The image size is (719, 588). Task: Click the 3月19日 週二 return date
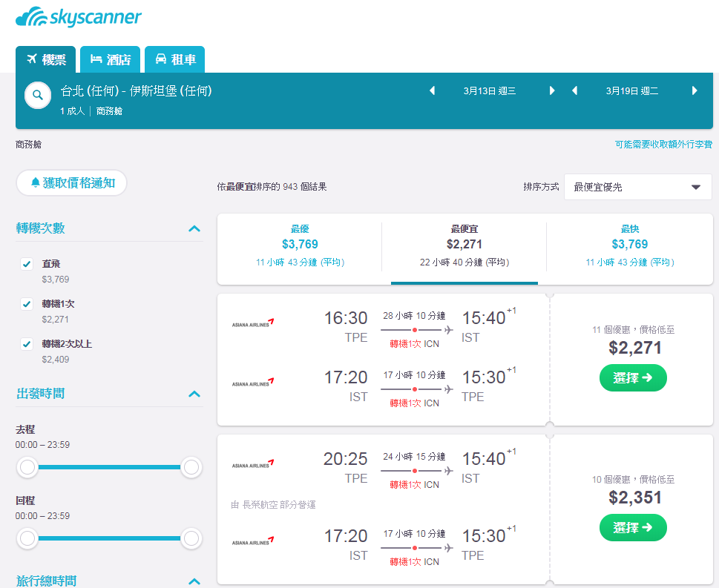pyautogui.click(x=632, y=90)
